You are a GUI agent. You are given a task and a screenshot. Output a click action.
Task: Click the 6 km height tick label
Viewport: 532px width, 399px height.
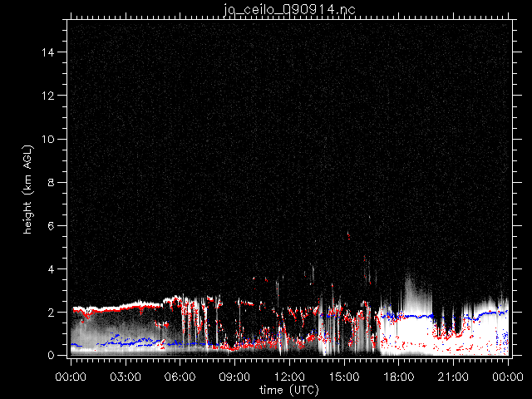click(x=52, y=226)
